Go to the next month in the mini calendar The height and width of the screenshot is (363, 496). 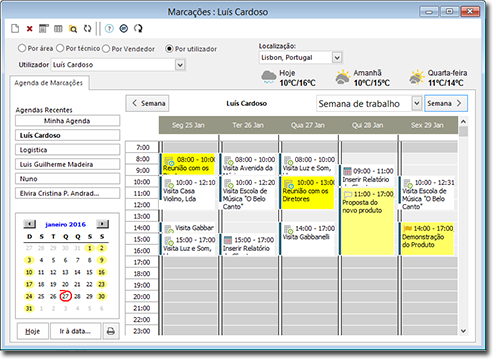pyautogui.click(x=102, y=224)
